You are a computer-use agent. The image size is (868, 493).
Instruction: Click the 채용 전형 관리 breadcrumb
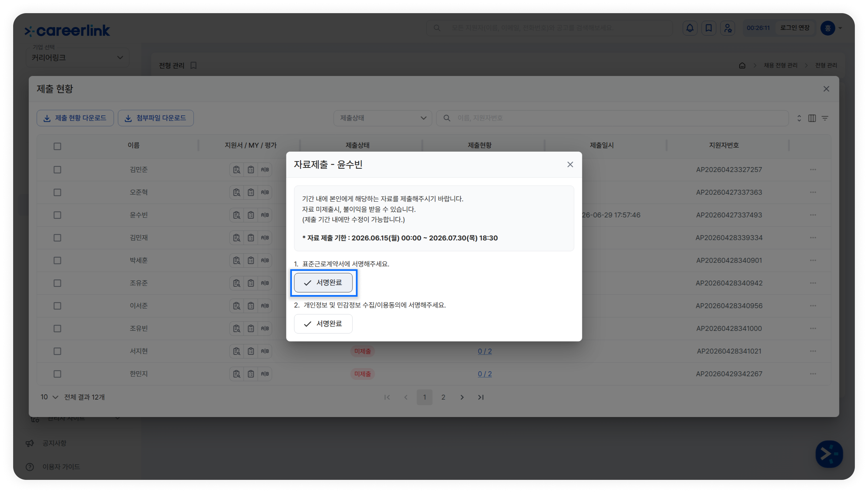[780, 65]
